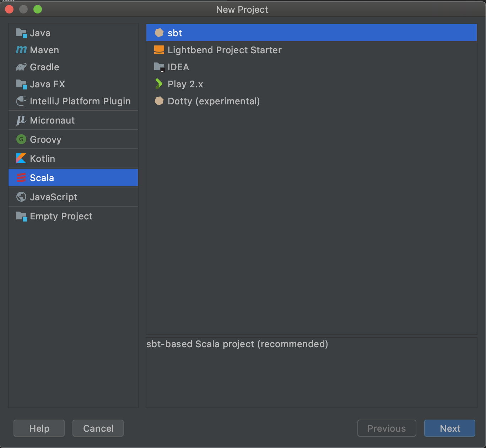The height and width of the screenshot is (448, 486).
Task: Click the Empty Project folder icon
Action: click(21, 217)
